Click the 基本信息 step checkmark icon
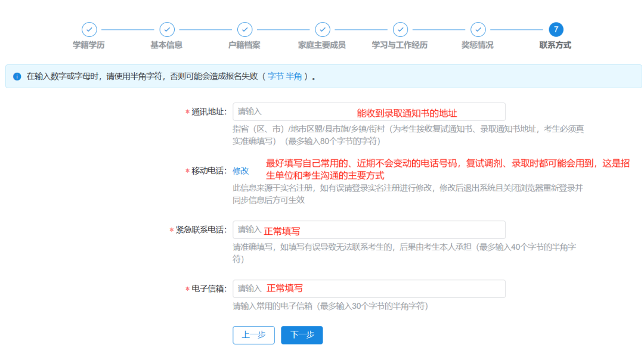This screenshot has width=644, height=357. coord(167,30)
